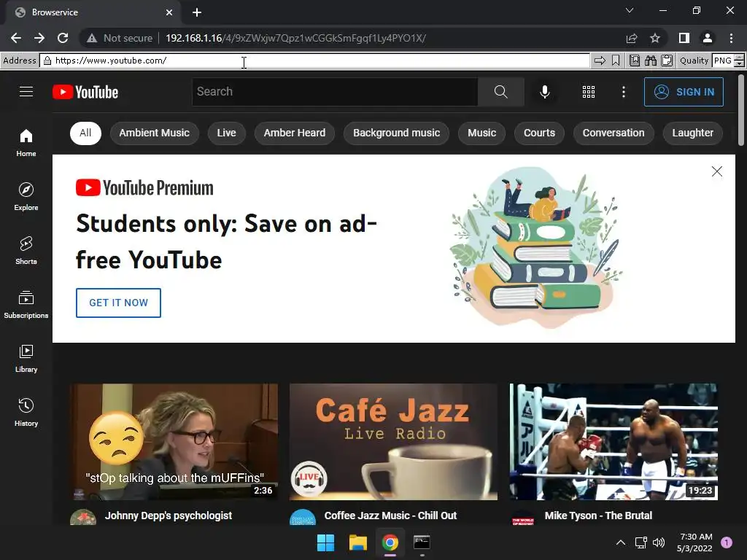Open File Explorer from taskbar
The height and width of the screenshot is (560, 747).
(x=357, y=542)
